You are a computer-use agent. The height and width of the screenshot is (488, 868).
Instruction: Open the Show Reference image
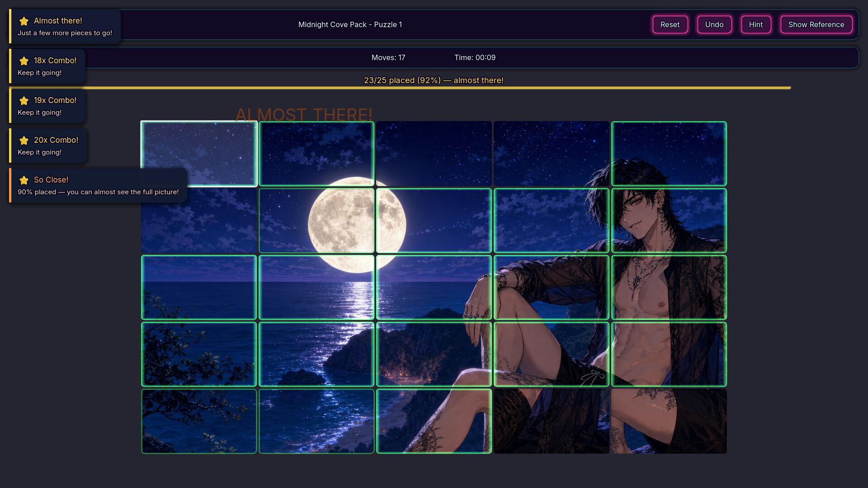click(816, 24)
